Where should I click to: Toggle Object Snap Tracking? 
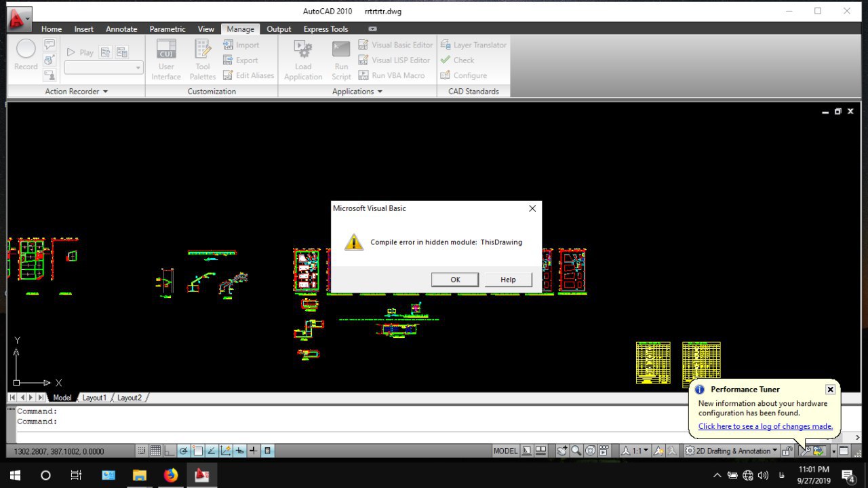(x=212, y=451)
